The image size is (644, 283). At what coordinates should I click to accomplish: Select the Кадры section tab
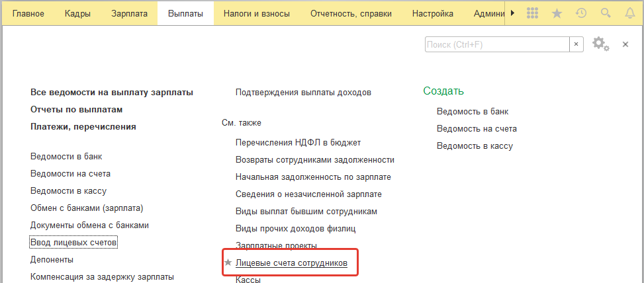click(77, 13)
